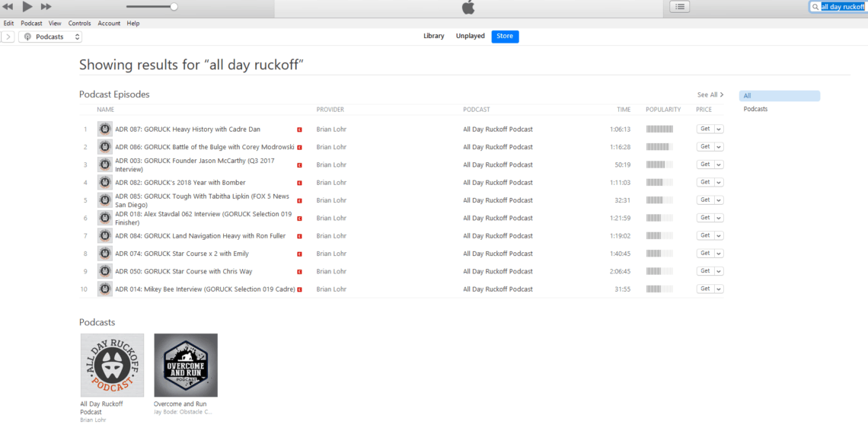Click Brian Lohr provider on ADR 014 row
Image resolution: width=868 pixels, height=428 pixels.
click(331, 289)
